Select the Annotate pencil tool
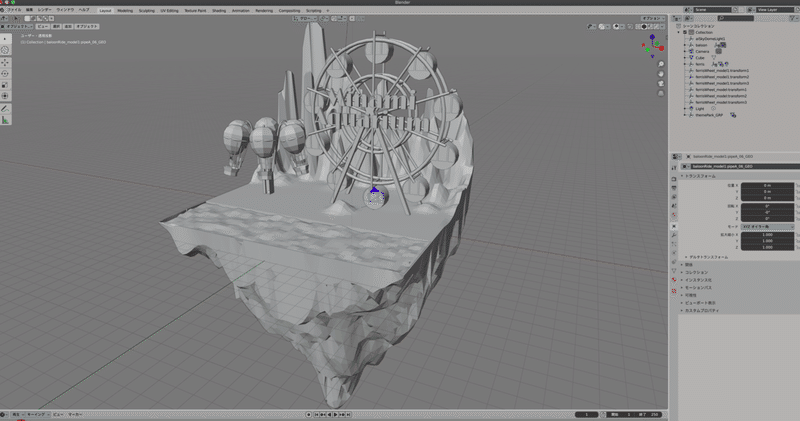800x421 pixels. (x=5, y=109)
